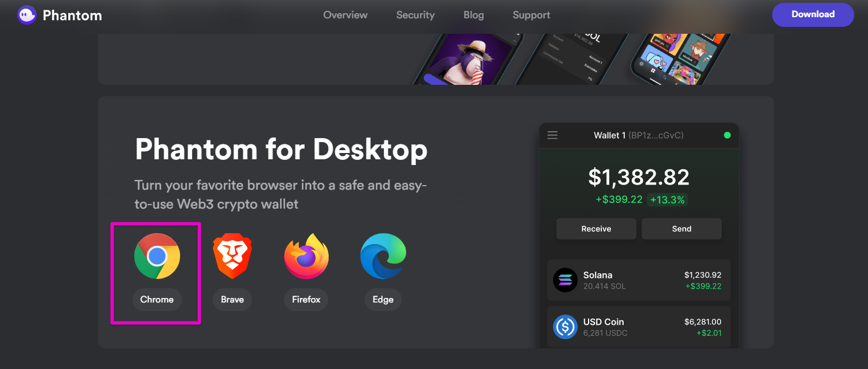Open the Overview nav item
868x369 pixels.
(345, 15)
